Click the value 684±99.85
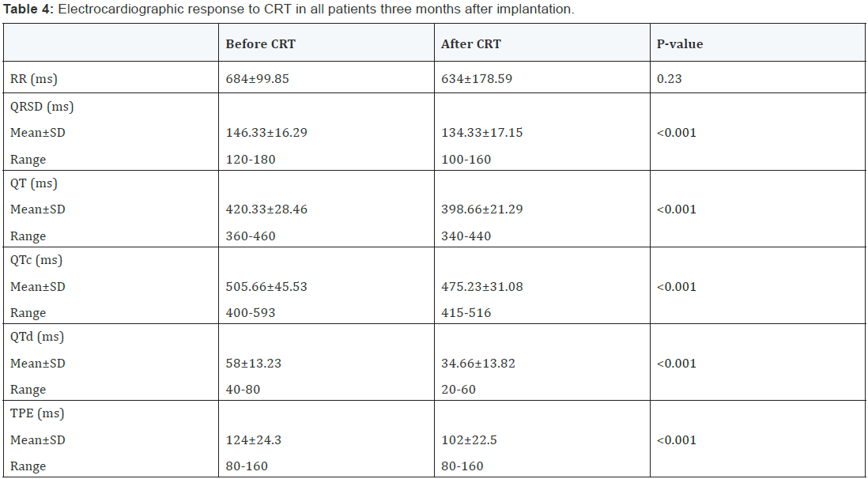This screenshot has height=479, width=868. point(258,78)
